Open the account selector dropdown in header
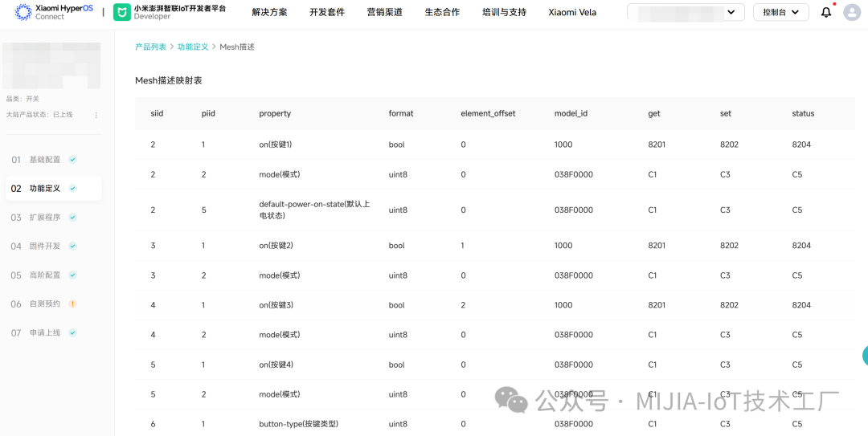Viewport: 868px width, 436px height. point(686,12)
